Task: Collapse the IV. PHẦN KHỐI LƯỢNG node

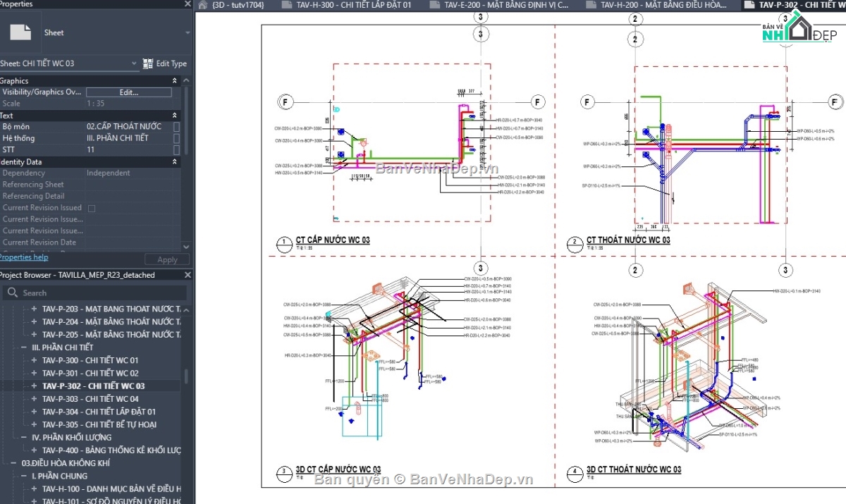Action: (x=25, y=437)
